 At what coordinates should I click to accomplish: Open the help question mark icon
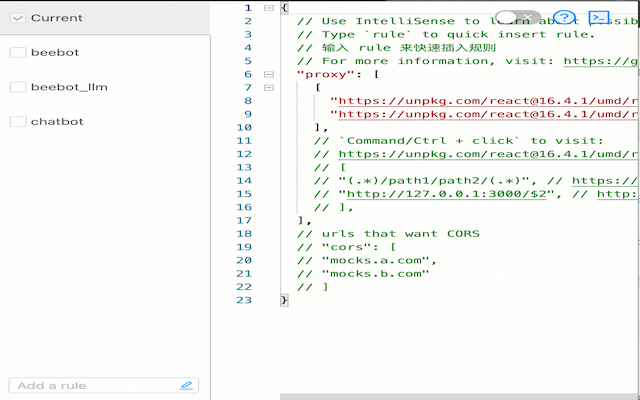pos(564,18)
